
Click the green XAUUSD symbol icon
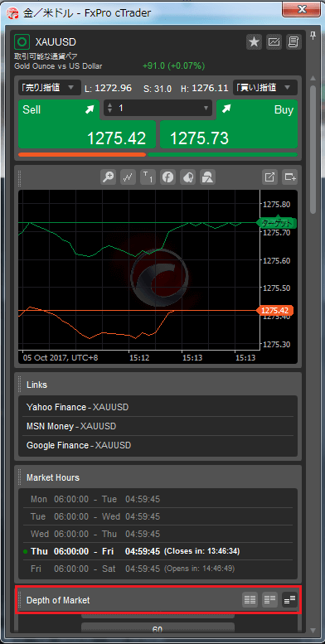(x=22, y=41)
